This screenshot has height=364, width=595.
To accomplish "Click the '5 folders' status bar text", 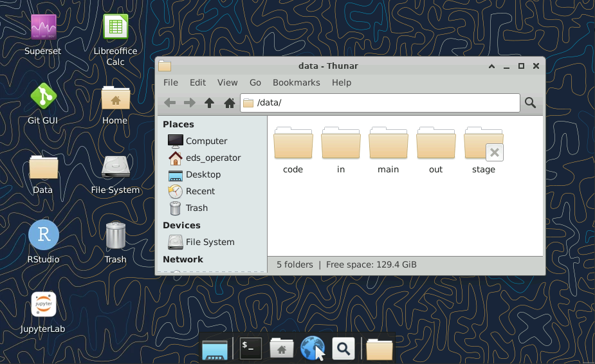I will tap(295, 264).
